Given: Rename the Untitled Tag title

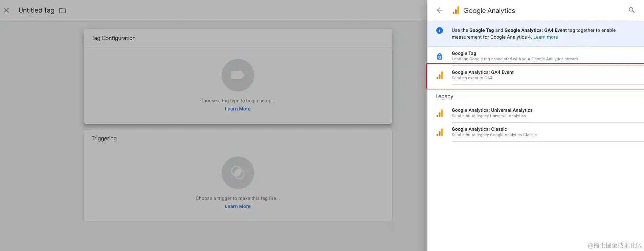Looking at the screenshot, I should [37, 10].
